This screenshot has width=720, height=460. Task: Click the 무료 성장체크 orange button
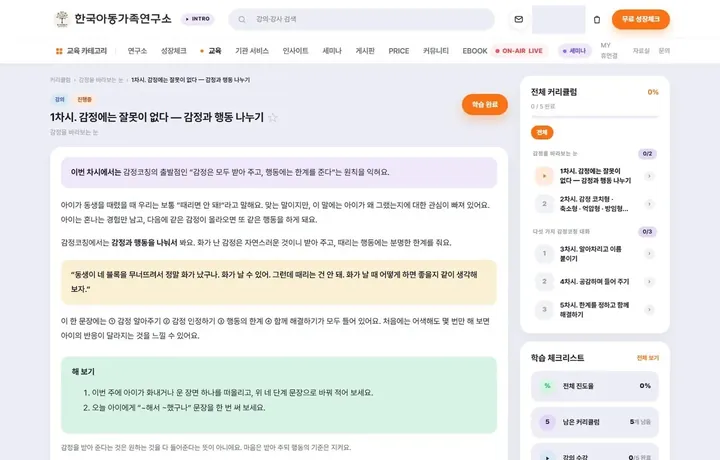641,19
